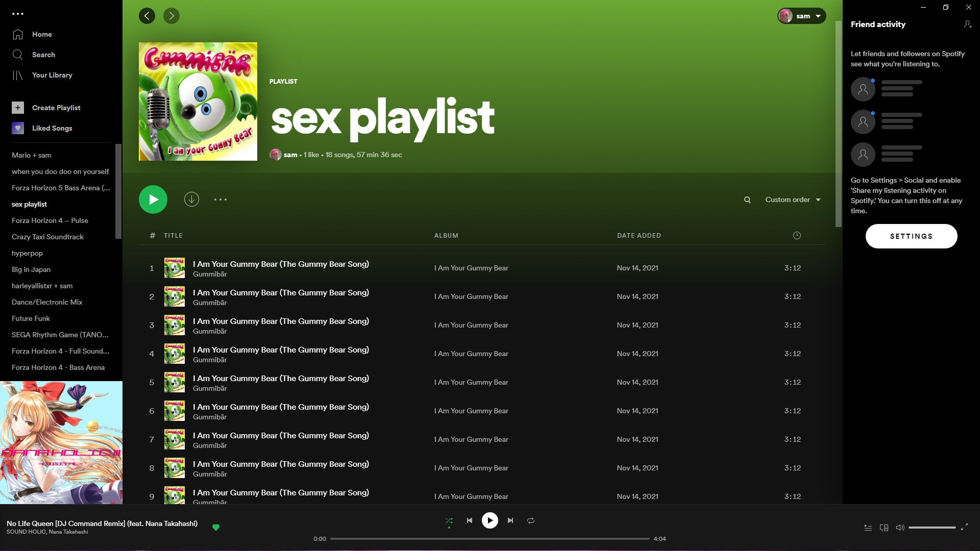The height and width of the screenshot is (551, 980).
Task: Toggle shuffle playback
Action: coord(449,520)
